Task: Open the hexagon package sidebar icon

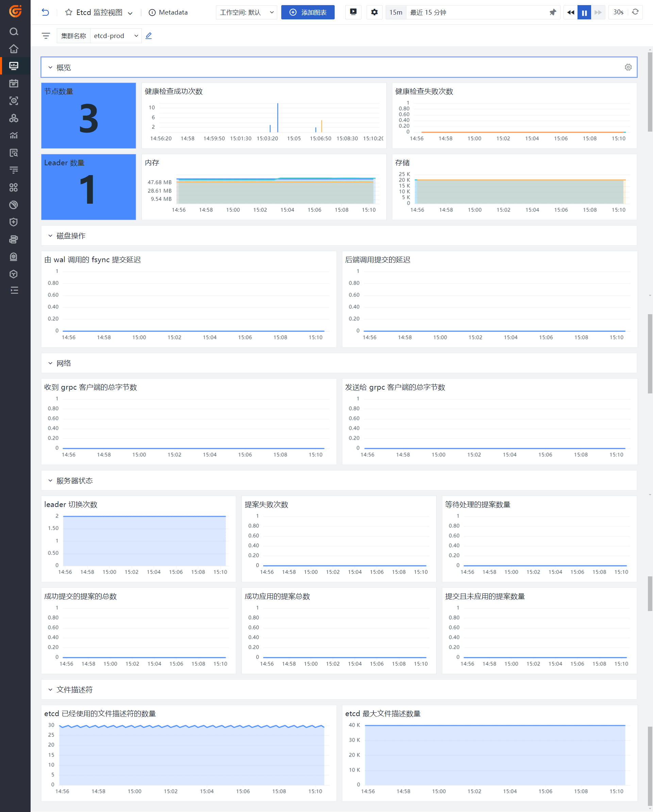Action: 14,274
